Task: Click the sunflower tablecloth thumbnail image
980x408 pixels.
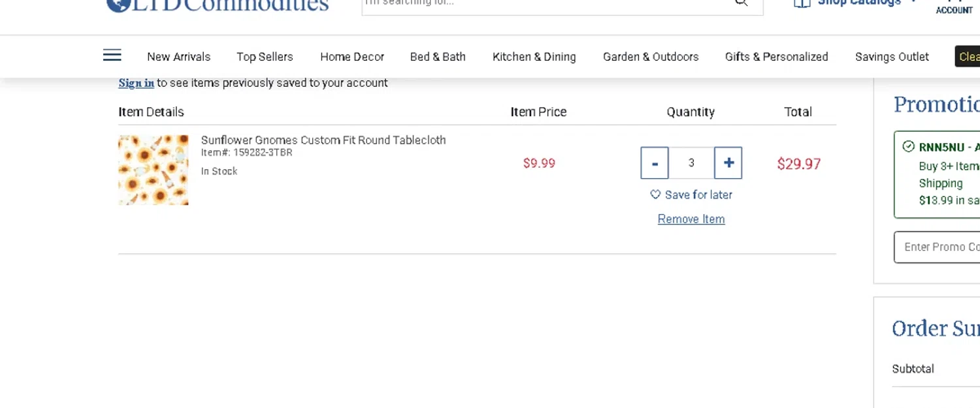Action: pyautogui.click(x=154, y=170)
